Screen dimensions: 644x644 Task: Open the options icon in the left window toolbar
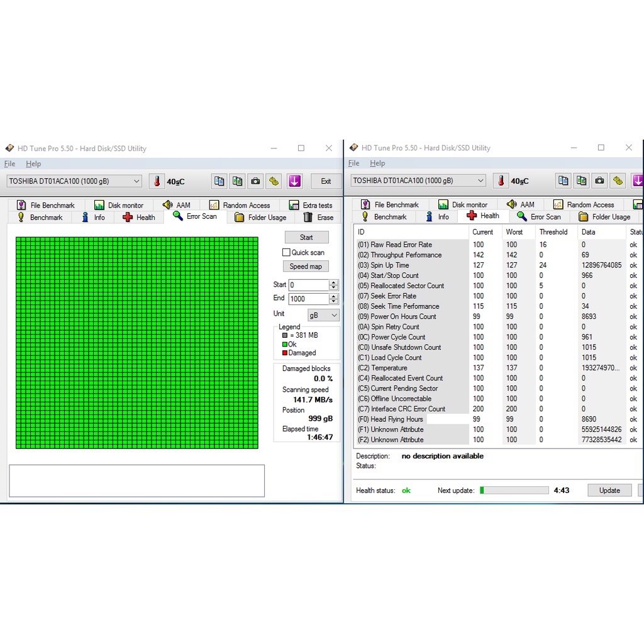pos(274,181)
